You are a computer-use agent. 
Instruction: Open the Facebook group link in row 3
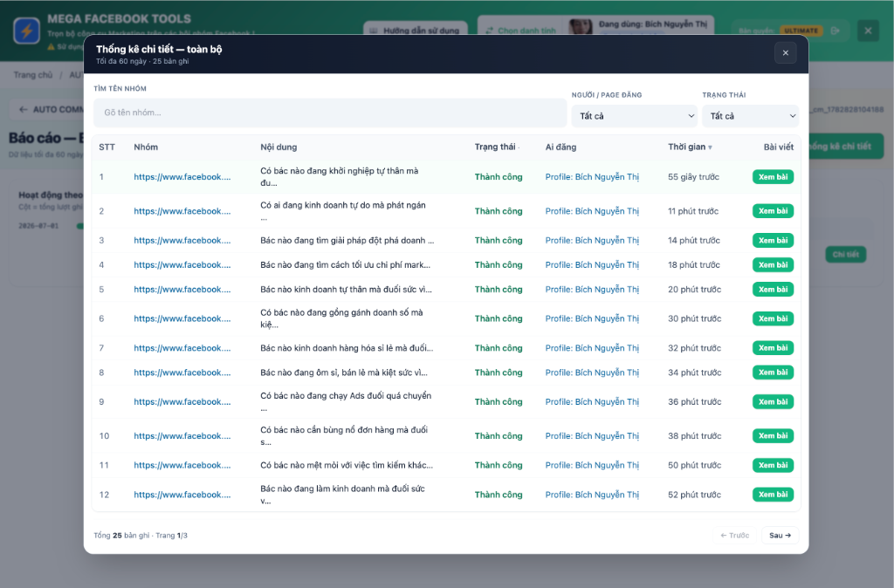[182, 241]
